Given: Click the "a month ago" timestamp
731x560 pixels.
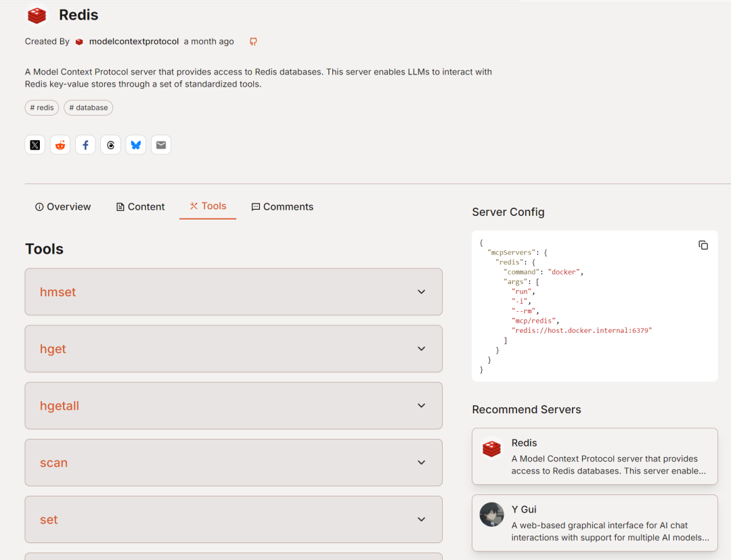Looking at the screenshot, I should [209, 41].
